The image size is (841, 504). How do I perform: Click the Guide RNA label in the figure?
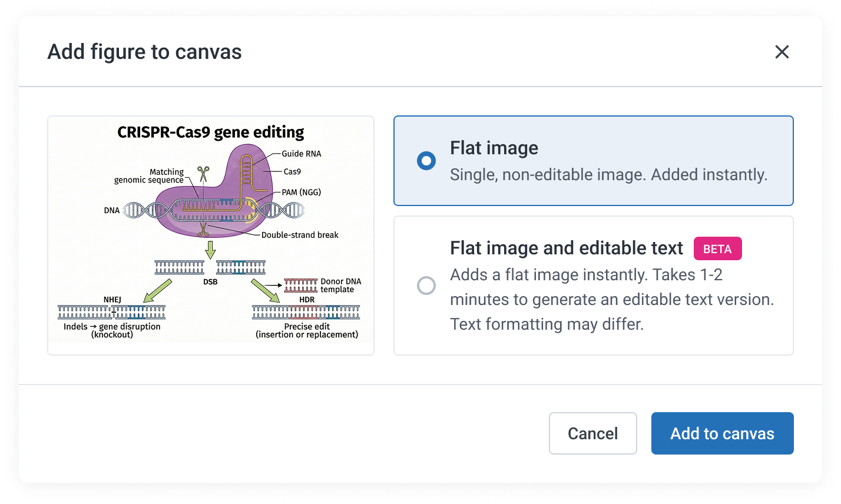click(x=302, y=154)
